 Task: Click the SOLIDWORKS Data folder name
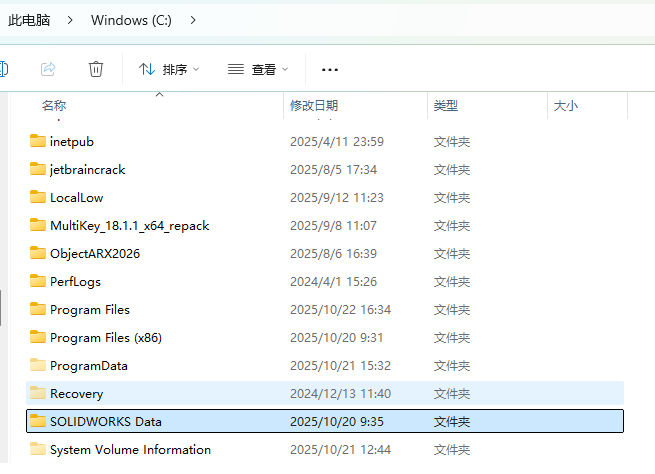point(106,421)
